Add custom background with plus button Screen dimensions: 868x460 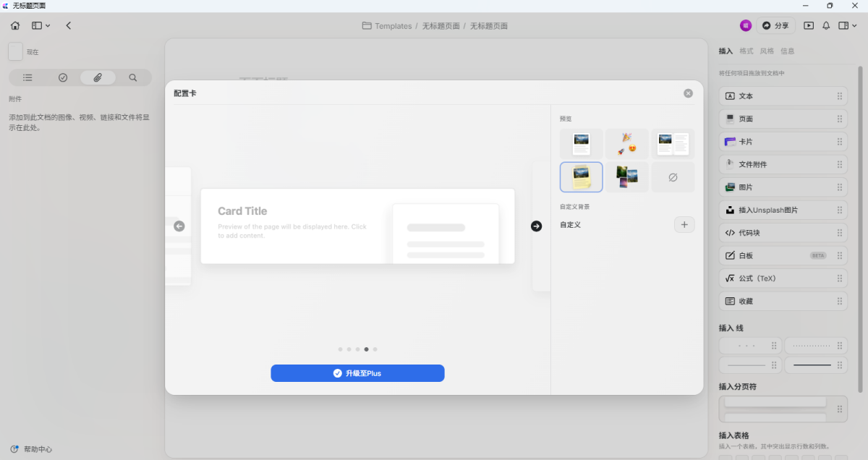(684, 225)
